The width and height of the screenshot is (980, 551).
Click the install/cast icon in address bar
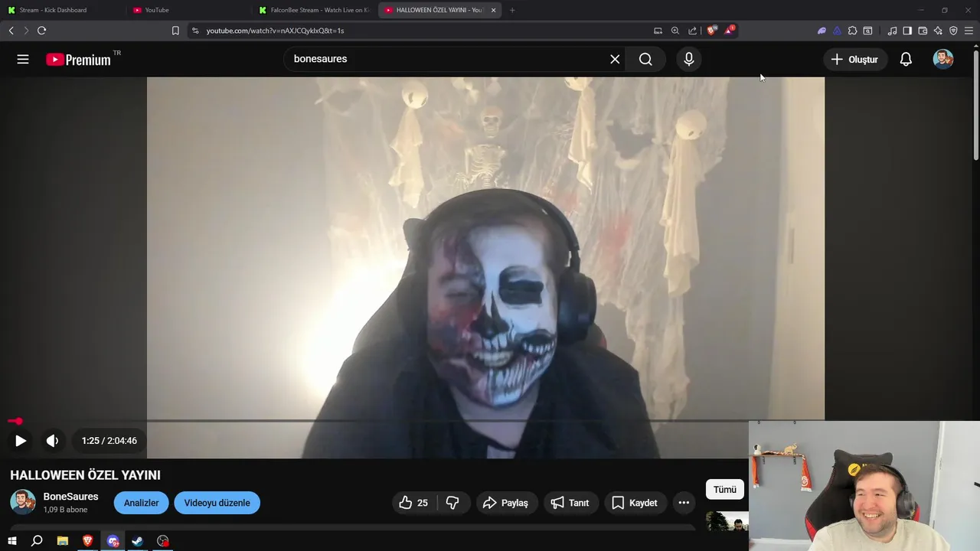pyautogui.click(x=658, y=31)
